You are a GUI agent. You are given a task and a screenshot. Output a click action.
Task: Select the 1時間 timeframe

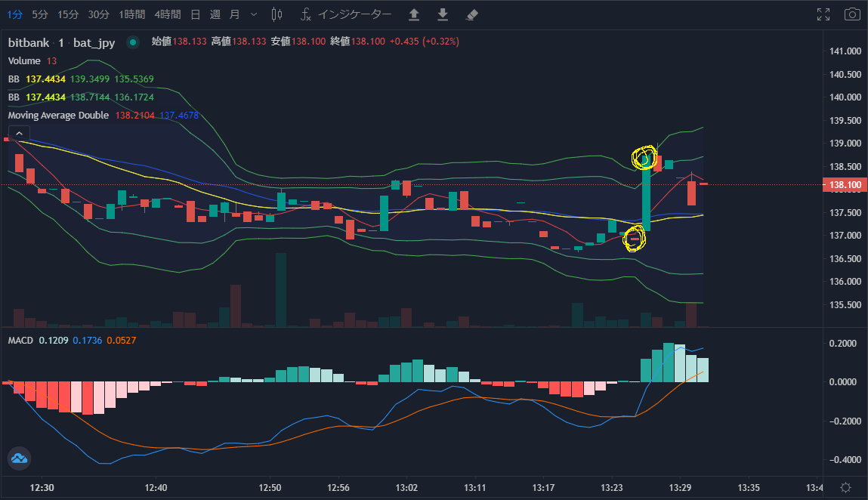tap(131, 14)
